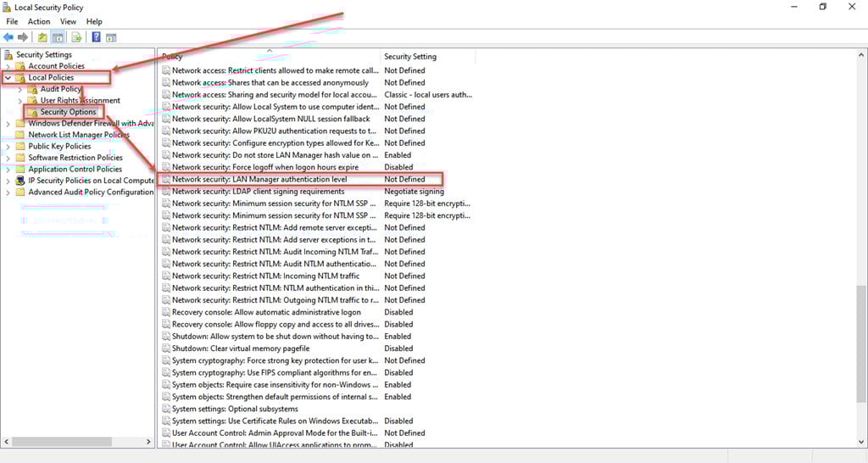Image resolution: width=868 pixels, height=463 pixels.
Task: Select the LAN Manager authentication level policy
Action: coord(259,180)
